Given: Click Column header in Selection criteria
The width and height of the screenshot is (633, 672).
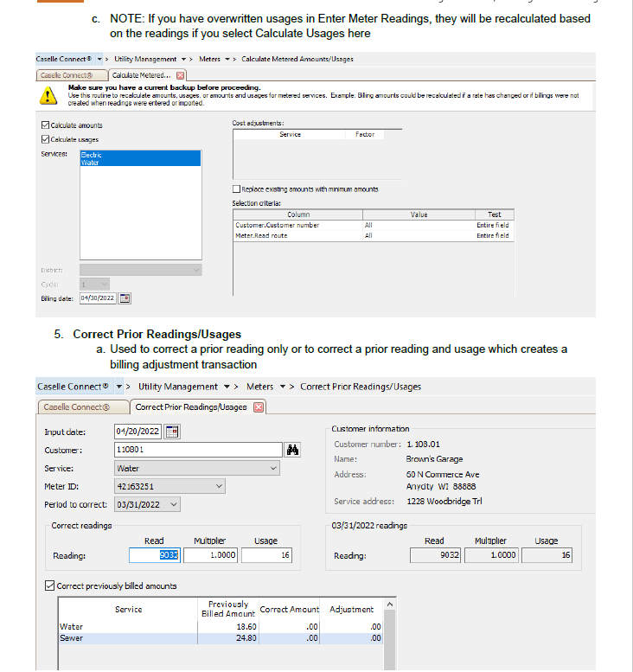Looking at the screenshot, I should coord(298,214).
